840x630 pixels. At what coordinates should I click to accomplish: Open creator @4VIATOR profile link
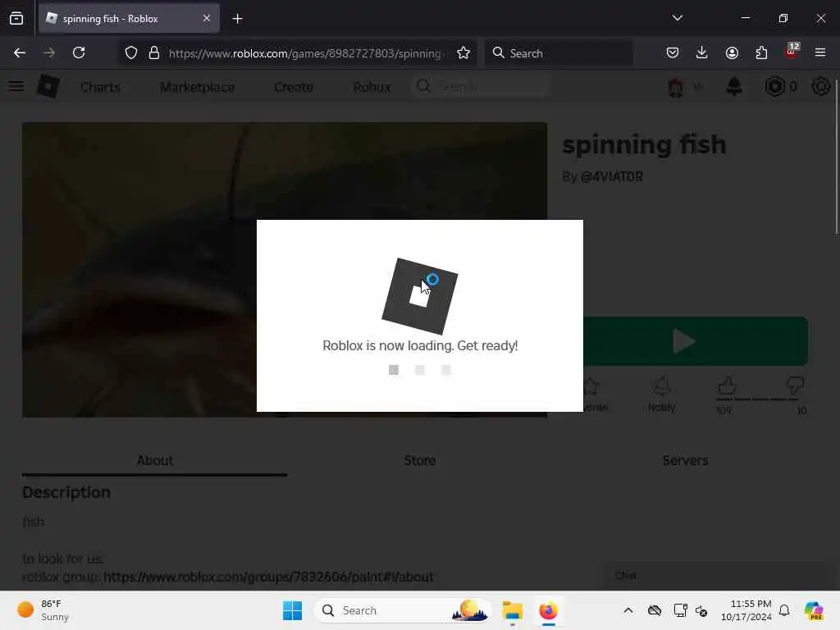[612, 177]
